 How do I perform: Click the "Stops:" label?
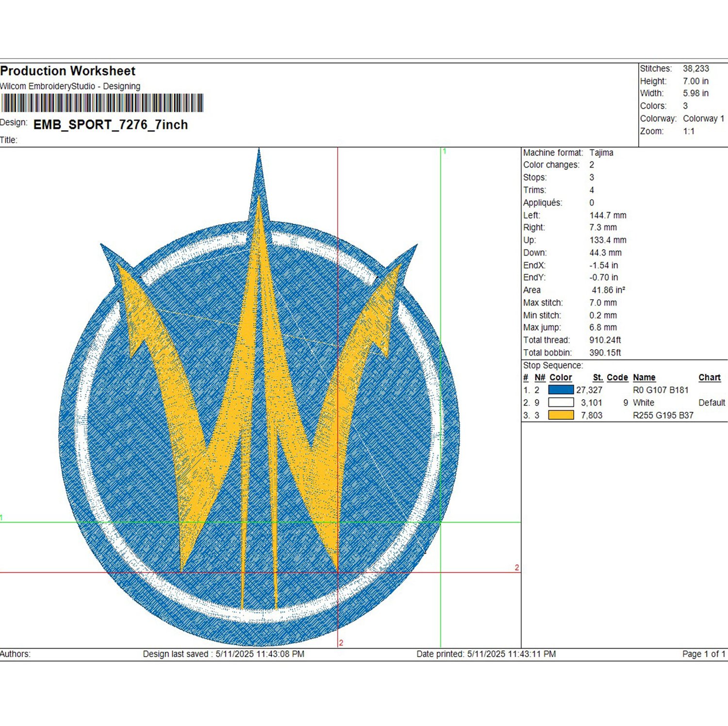pos(535,178)
